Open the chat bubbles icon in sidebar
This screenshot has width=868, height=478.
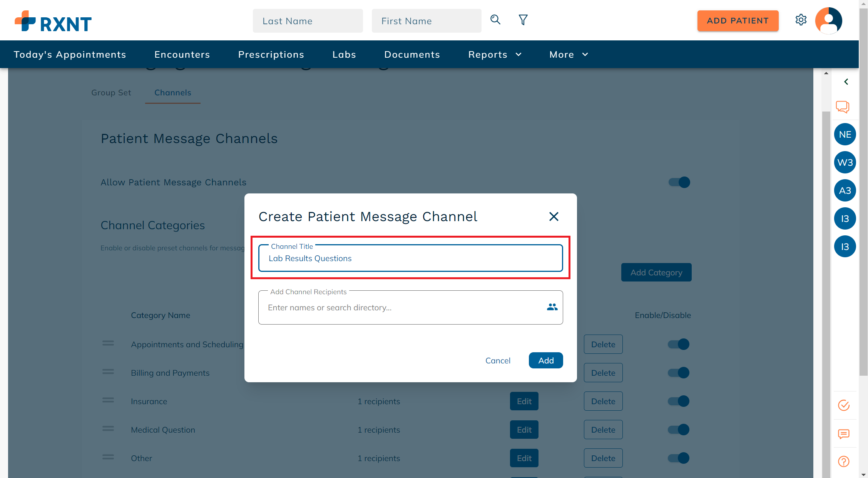coord(843,107)
